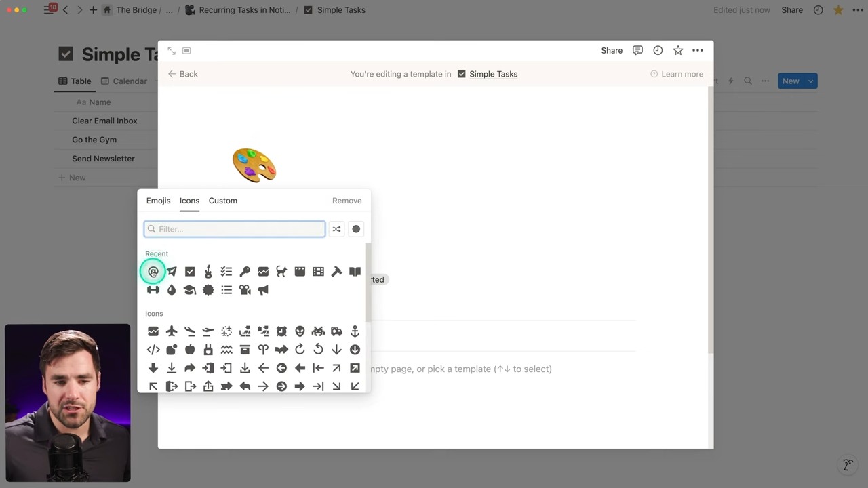
Task: Select the airplane icon in Icons grid
Action: coord(172,331)
